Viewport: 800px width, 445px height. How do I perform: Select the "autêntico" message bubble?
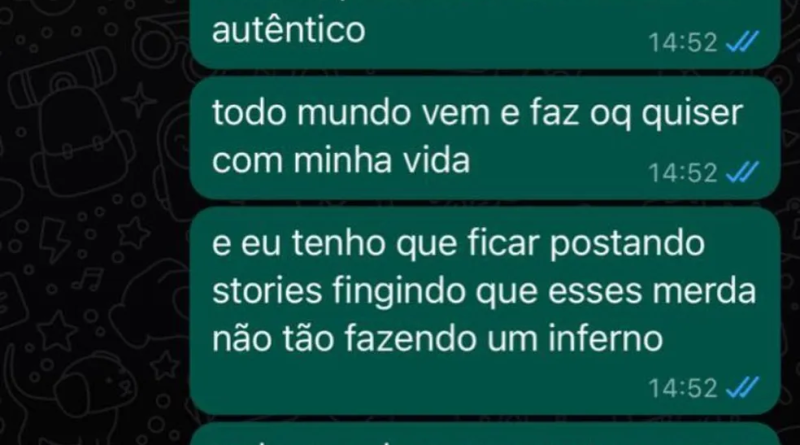[x=485, y=34]
